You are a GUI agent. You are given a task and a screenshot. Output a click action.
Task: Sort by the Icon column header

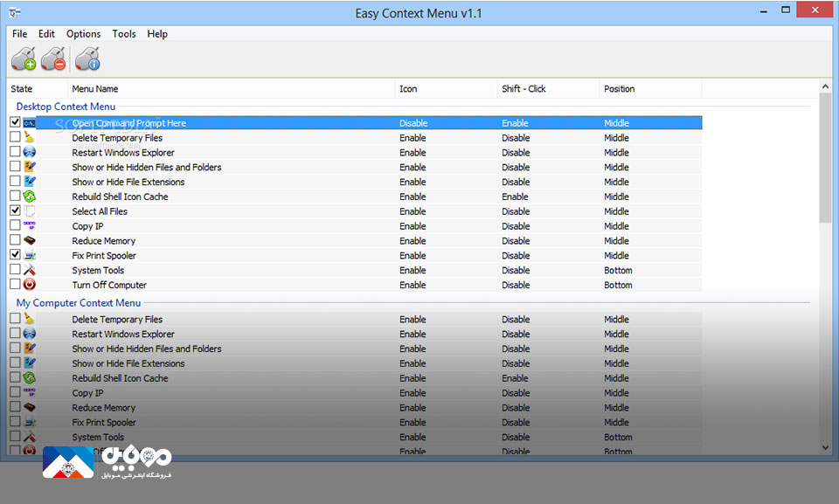click(446, 89)
